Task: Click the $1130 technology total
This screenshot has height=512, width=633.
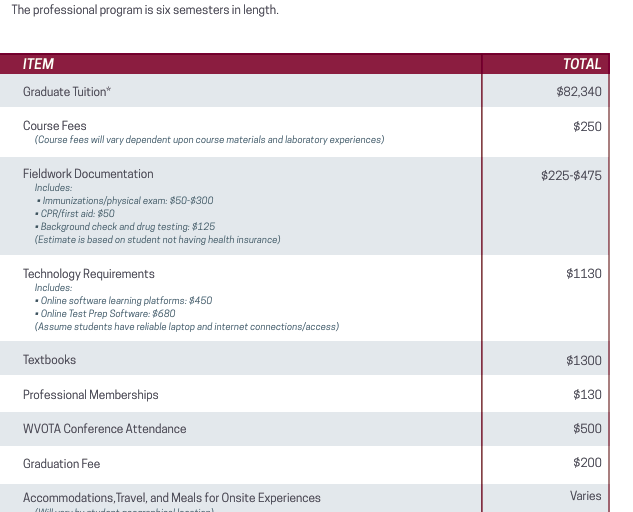Action: [x=584, y=274]
